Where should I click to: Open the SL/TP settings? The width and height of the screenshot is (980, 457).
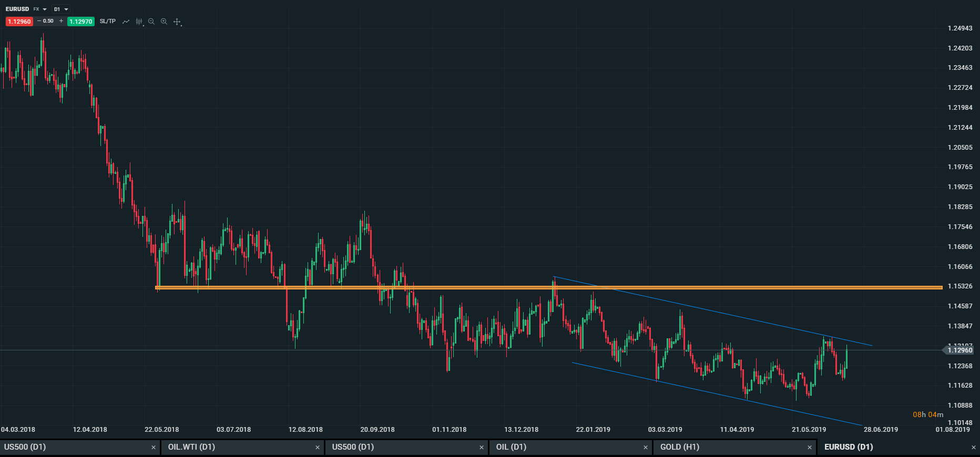click(108, 22)
